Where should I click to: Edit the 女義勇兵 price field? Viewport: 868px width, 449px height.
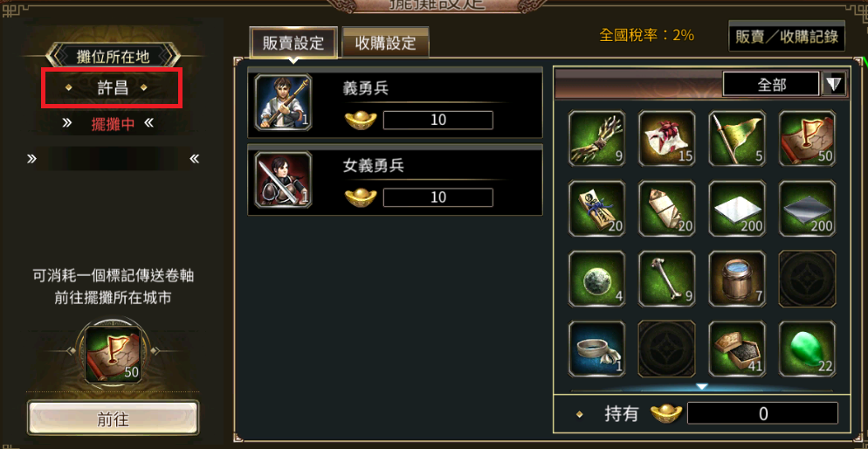(437, 197)
